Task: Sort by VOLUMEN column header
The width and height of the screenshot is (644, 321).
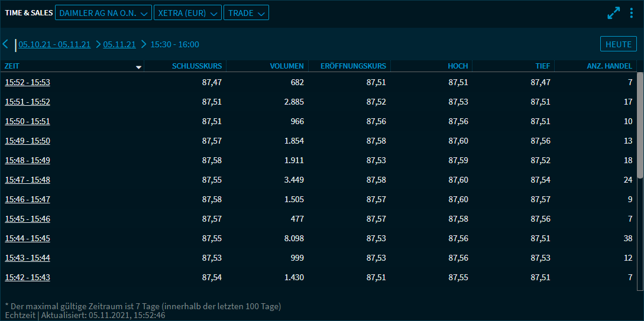Action: pos(287,66)
